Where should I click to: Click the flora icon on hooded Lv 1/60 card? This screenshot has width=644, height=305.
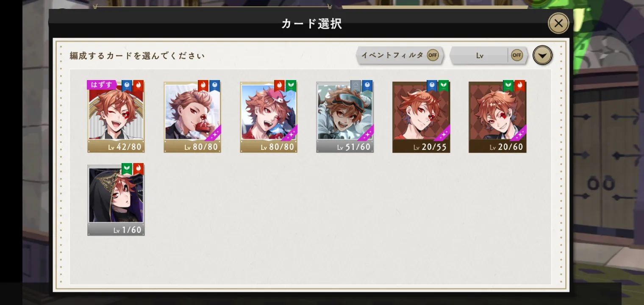[x=127, y=169]
